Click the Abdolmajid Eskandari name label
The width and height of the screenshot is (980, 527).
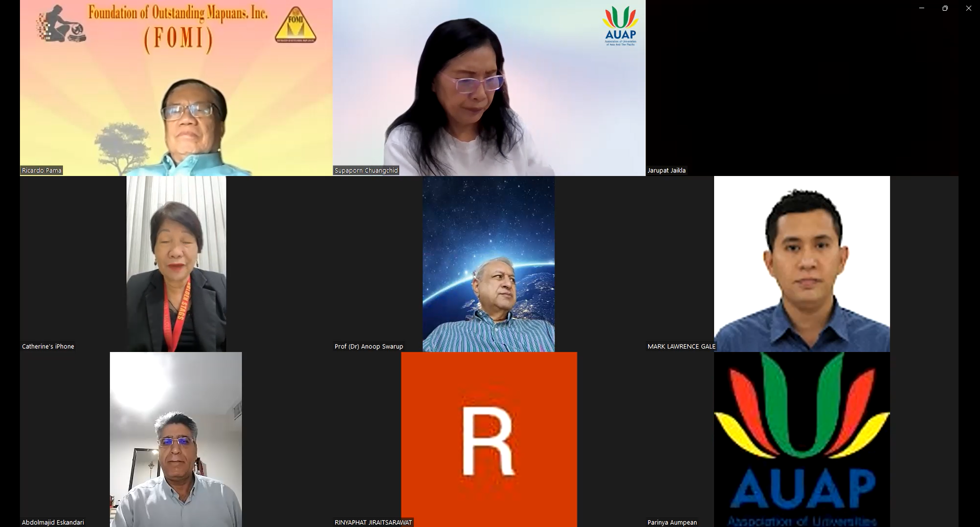click(x=53, y=522)
